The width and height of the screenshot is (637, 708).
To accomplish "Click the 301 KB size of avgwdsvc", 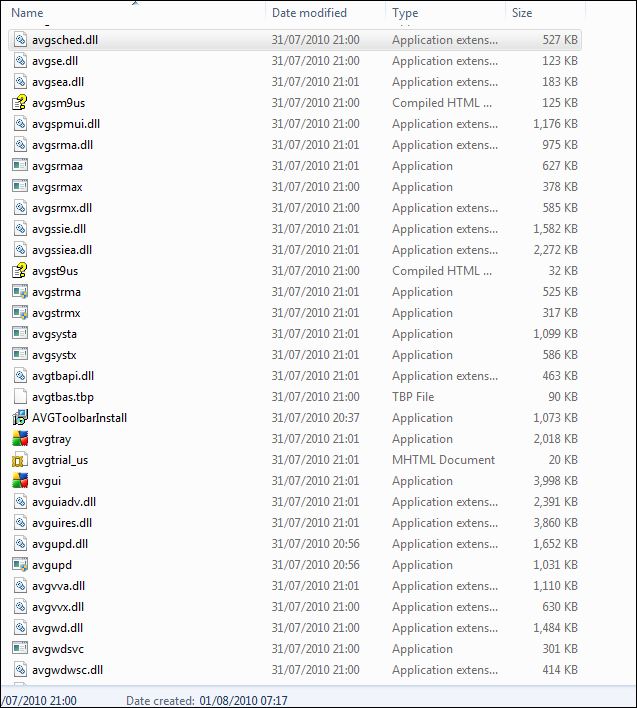I will tap(560, 649).
